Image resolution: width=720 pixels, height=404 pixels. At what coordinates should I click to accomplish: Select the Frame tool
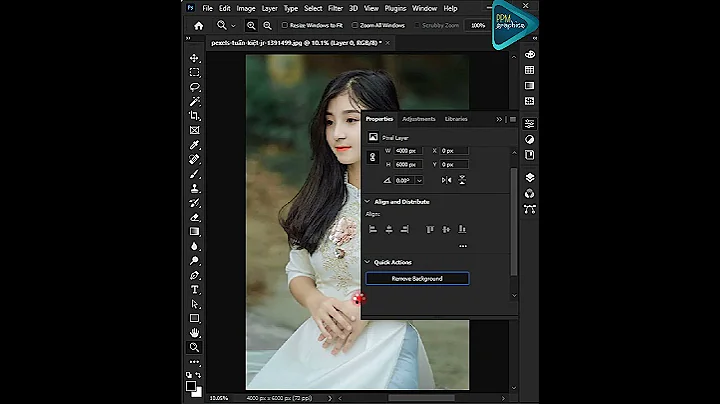coord(194,130)
